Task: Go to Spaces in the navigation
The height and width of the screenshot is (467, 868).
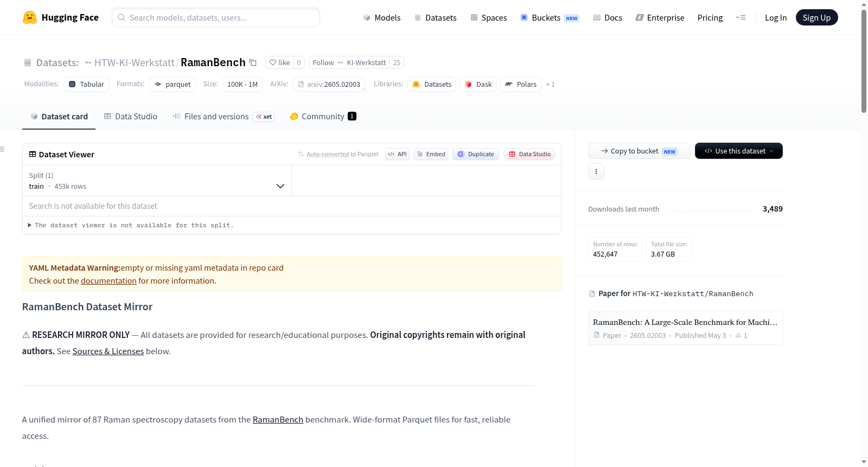Action: [489, 17]
